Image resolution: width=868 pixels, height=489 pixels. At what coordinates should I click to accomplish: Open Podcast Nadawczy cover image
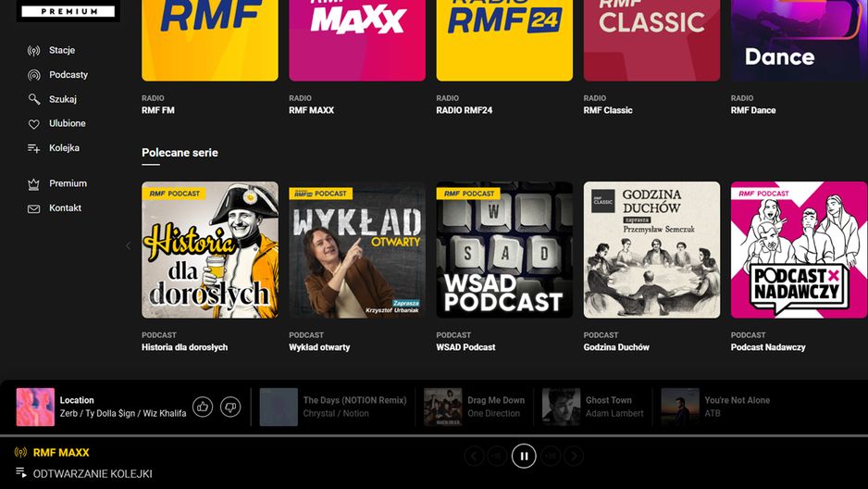pyautogui.click(x=799, y=250)
